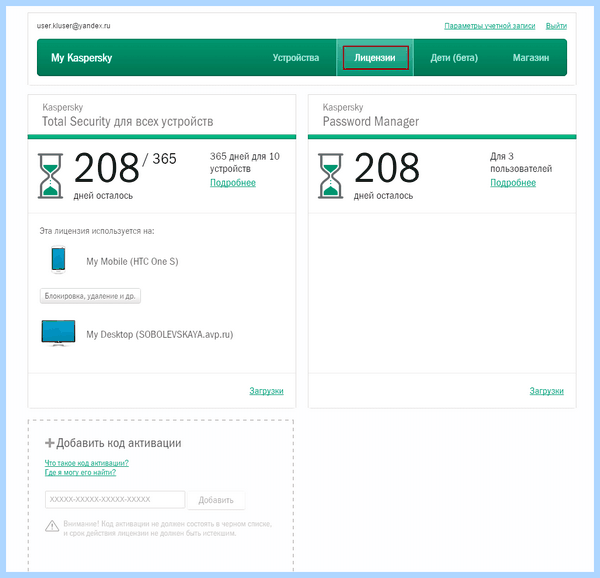Open Подробнее link for Total Security
This screenshot has width=600, height=578.
click(233, 183)
